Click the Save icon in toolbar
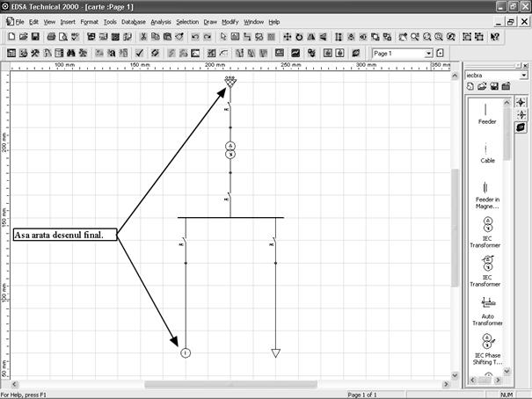Viewport: 532px width, 399px height. pos(34,37)
